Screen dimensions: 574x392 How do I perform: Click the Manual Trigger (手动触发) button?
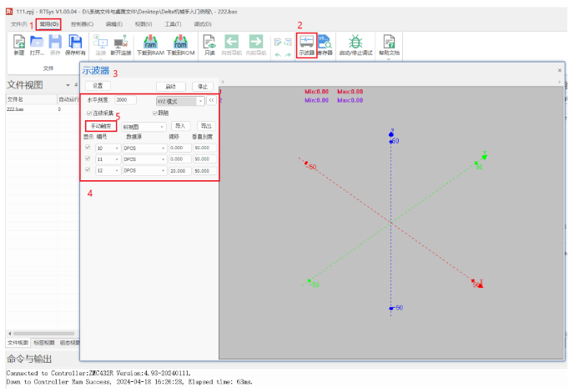101,126
